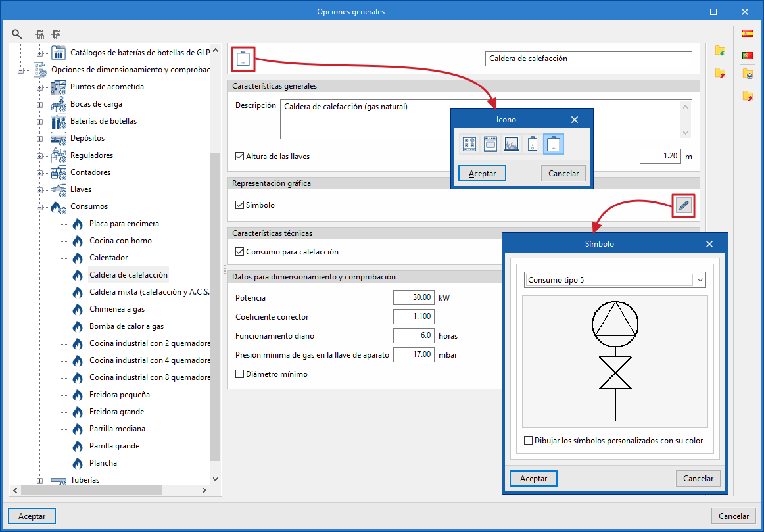764x532 pixels.
Task: Toggle the Altura de las llaves checkbox
Action: (x=239, y=157)
